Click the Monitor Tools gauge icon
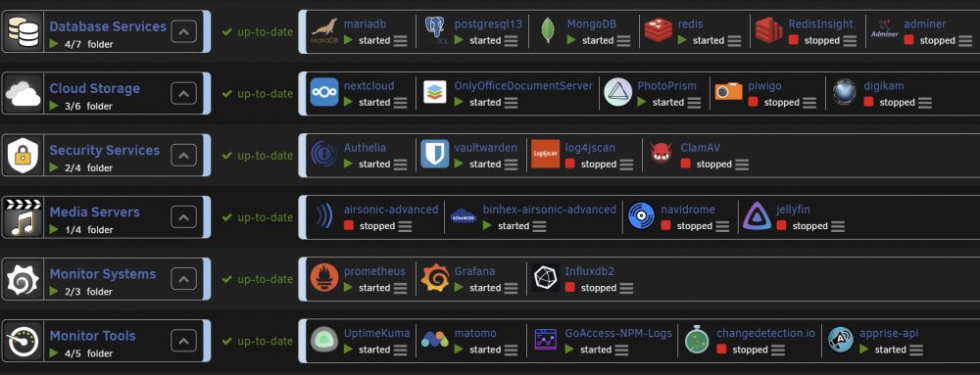 [23, 341]
